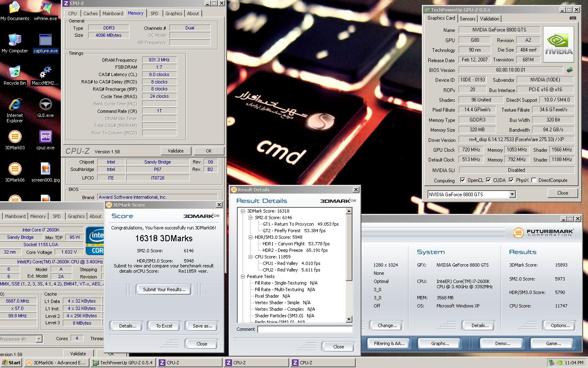Click the Save as button in 3DMark Score
Viewport: 588px width, 368px height.
(202, 326)
